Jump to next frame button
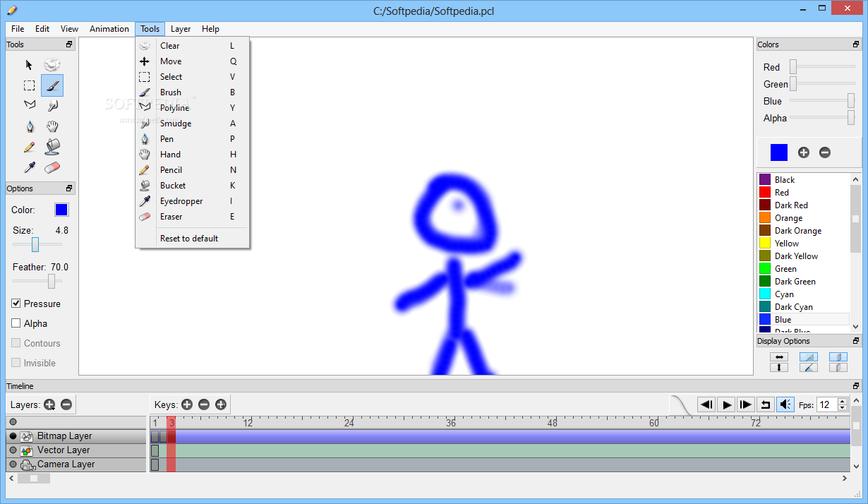This screenshot has width=868, height=504. point(746,404)
